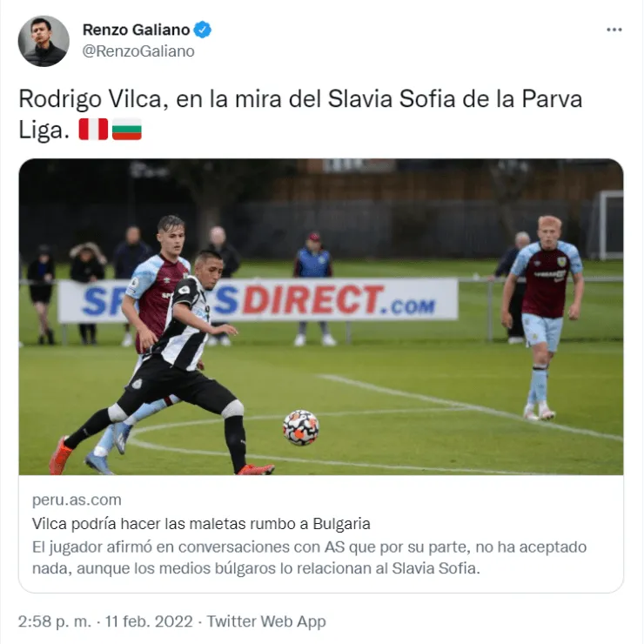Click the word 'Liga.' in the tweet

44,131
